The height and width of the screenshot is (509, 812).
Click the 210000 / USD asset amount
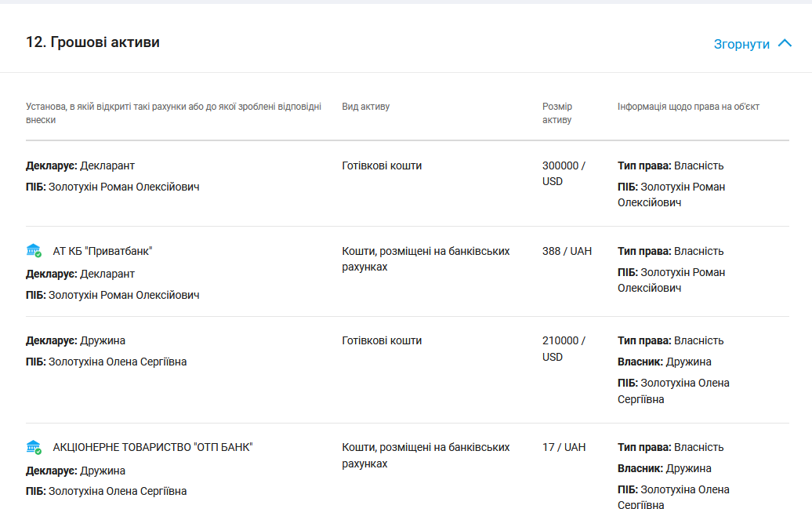point(563,348)
